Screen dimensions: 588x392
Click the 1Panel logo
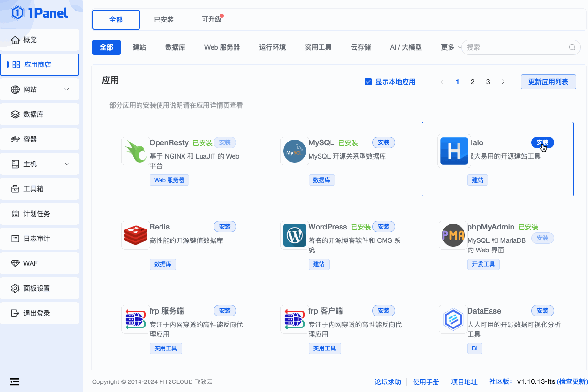click(x=40, y=12)
